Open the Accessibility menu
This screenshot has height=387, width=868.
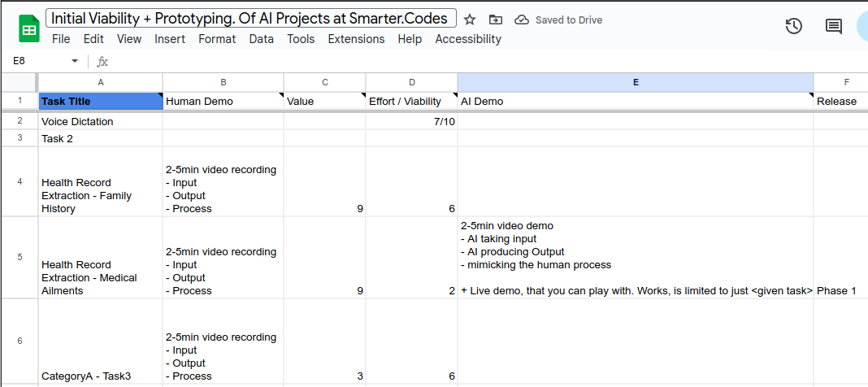click(x=468, y=39)
